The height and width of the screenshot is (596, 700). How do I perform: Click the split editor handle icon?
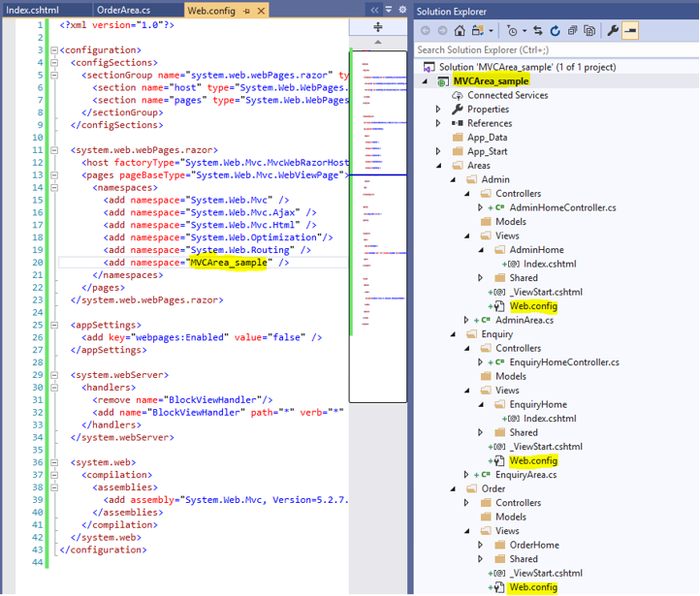[x=378, y=27]
